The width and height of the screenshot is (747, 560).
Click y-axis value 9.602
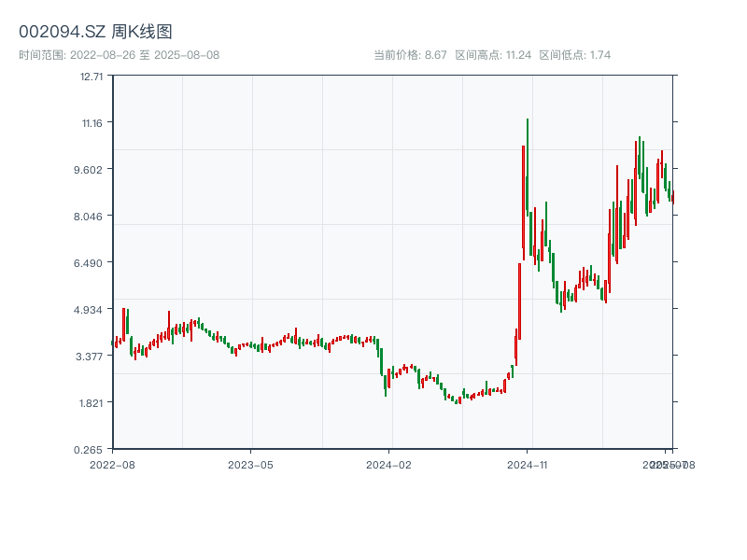click(x=88, y=170)
